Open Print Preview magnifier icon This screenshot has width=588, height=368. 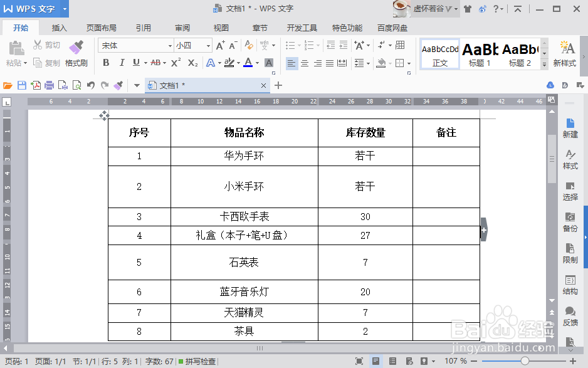click(77, 85)
